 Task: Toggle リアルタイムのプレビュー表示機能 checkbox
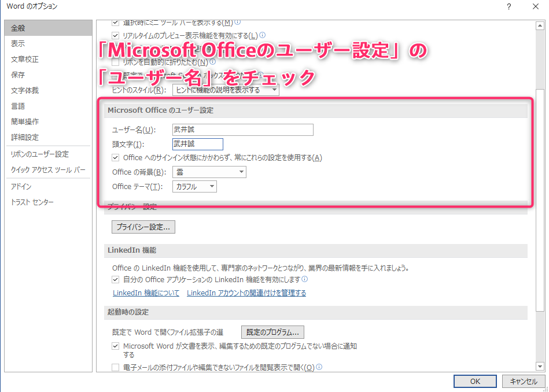[115, 35]
